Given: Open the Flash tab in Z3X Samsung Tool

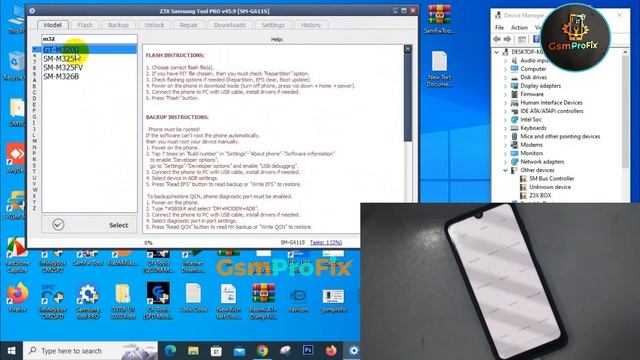Looking at the screenshot, I should [85, 25].
